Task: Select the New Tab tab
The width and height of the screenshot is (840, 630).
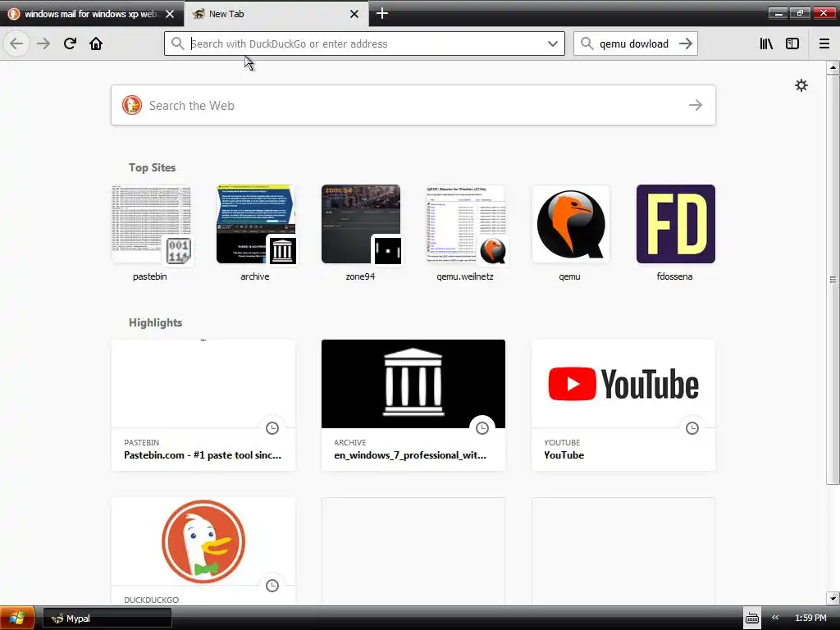Action: pyautogui.click(x=276, y=14)
